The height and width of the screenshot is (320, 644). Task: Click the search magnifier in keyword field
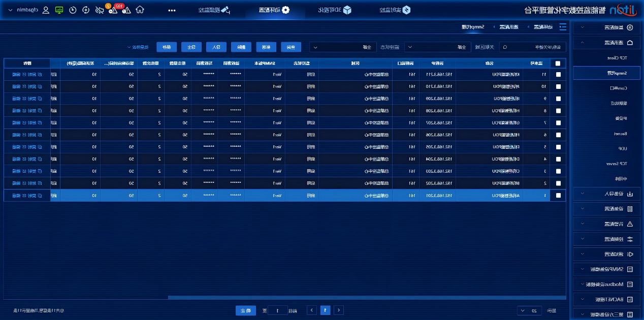504,47
